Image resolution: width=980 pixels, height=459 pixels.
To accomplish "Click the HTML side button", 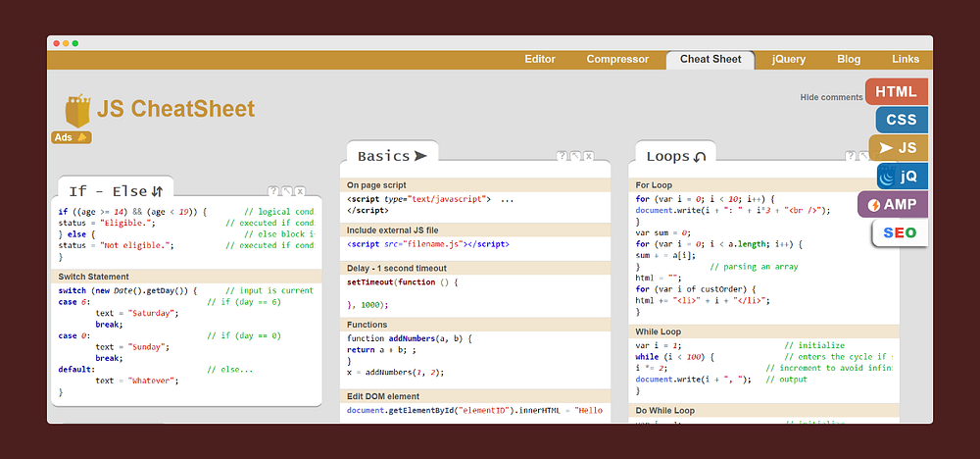I will pyautogui.click(x=896, y=92).
